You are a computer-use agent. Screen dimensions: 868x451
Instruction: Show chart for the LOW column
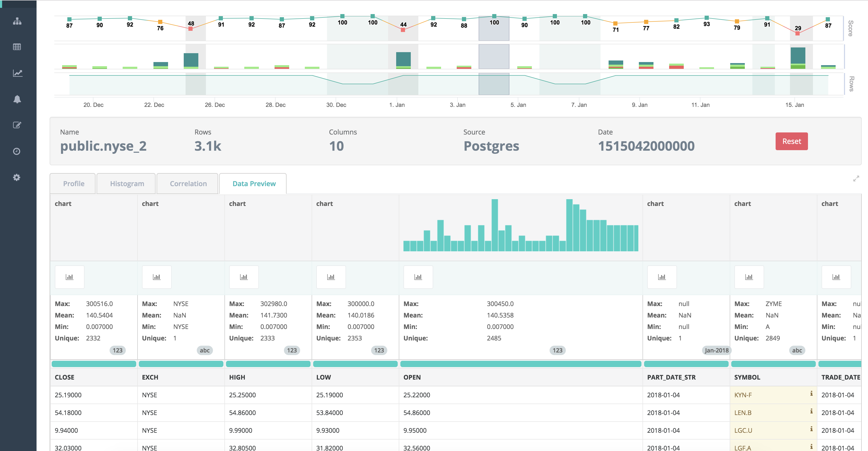click(x=331, y=277)
